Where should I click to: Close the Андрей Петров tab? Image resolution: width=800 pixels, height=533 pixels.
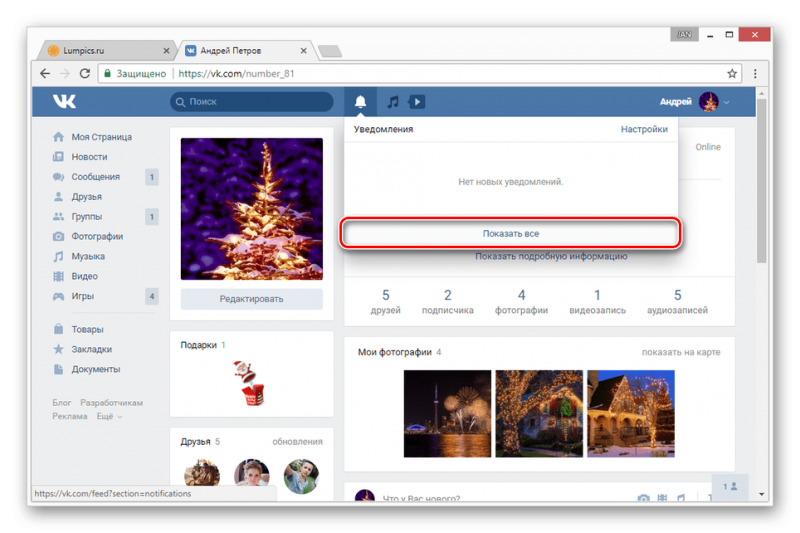point(304,50)
